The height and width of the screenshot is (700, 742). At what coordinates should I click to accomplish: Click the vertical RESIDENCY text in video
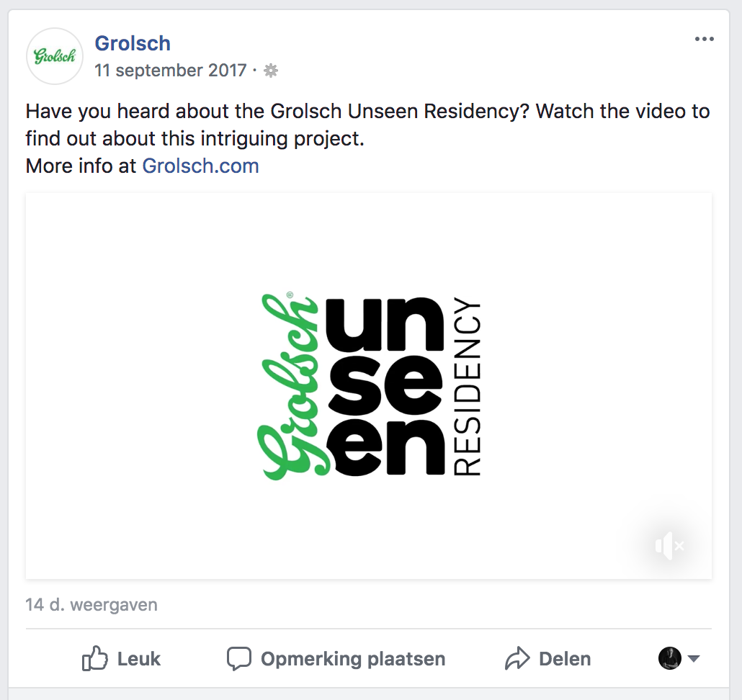(x=468, y=385)
